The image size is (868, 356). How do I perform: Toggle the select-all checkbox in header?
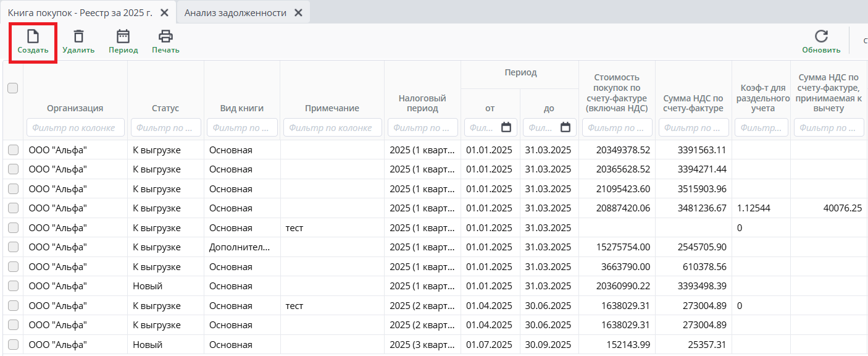(12, 88)
